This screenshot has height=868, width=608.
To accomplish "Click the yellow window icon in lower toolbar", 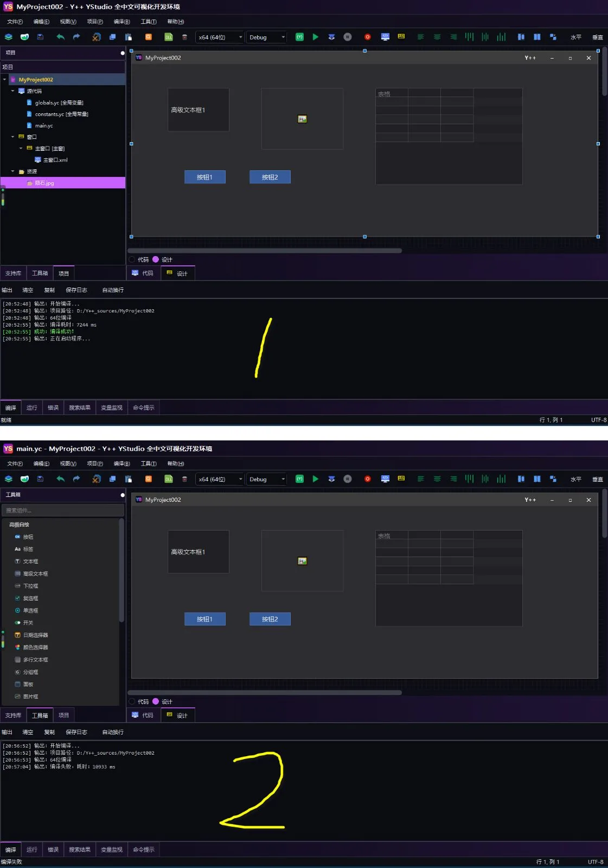I will [401, 478].
